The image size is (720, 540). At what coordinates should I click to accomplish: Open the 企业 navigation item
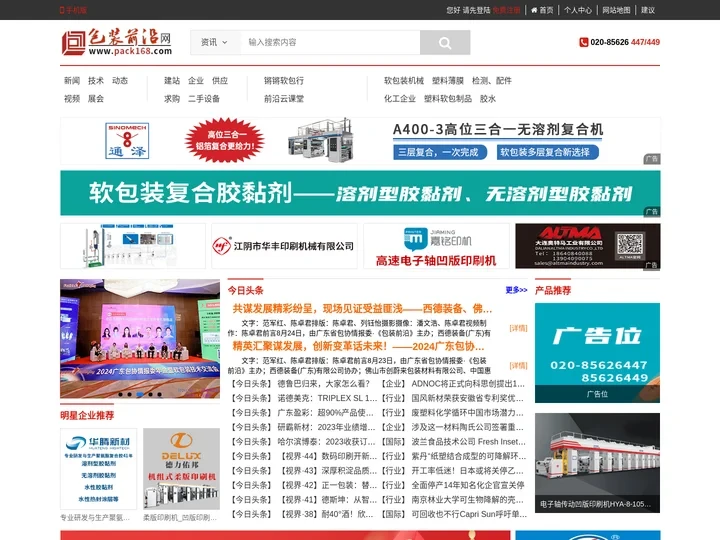pos(196,81)
